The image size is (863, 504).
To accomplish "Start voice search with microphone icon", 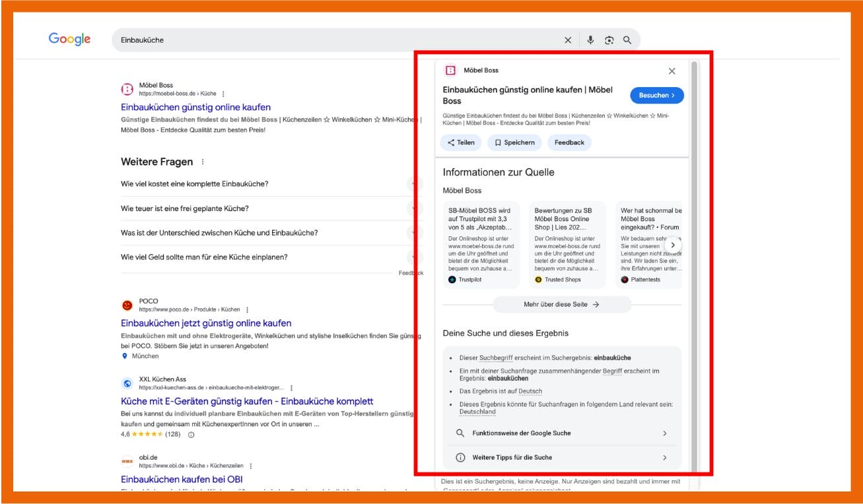I will click(x=591, y=40).
